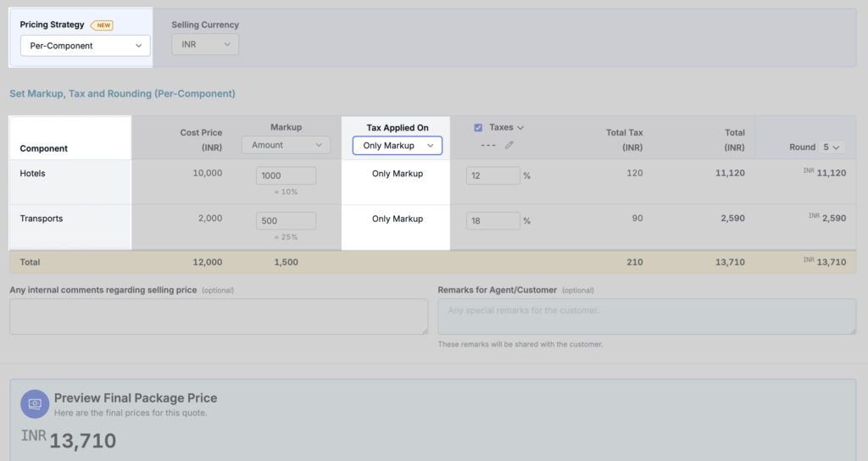Click the total markup 1,500
868x461 pixels.
(x=286, y=263)
